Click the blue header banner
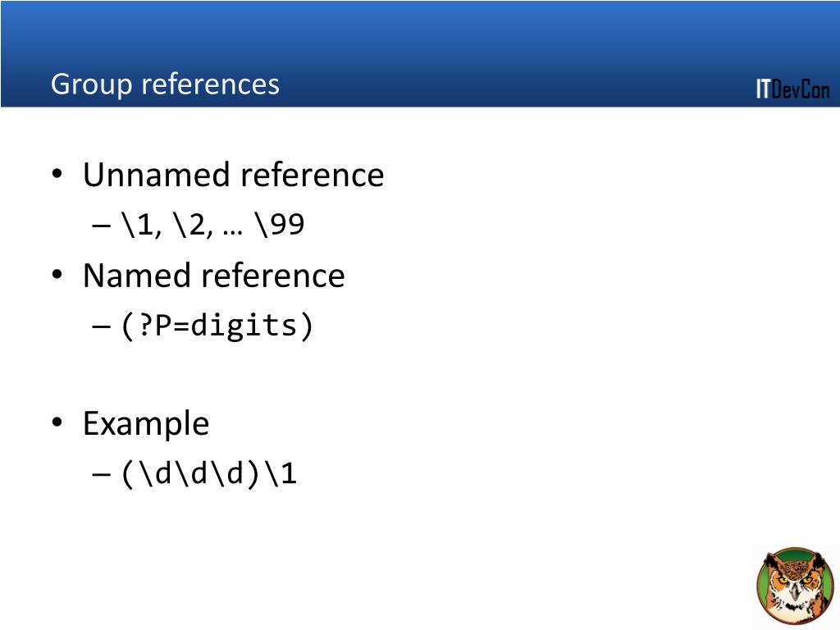The width and height of the screenshot is (840, 630). (x=420, y=53)
